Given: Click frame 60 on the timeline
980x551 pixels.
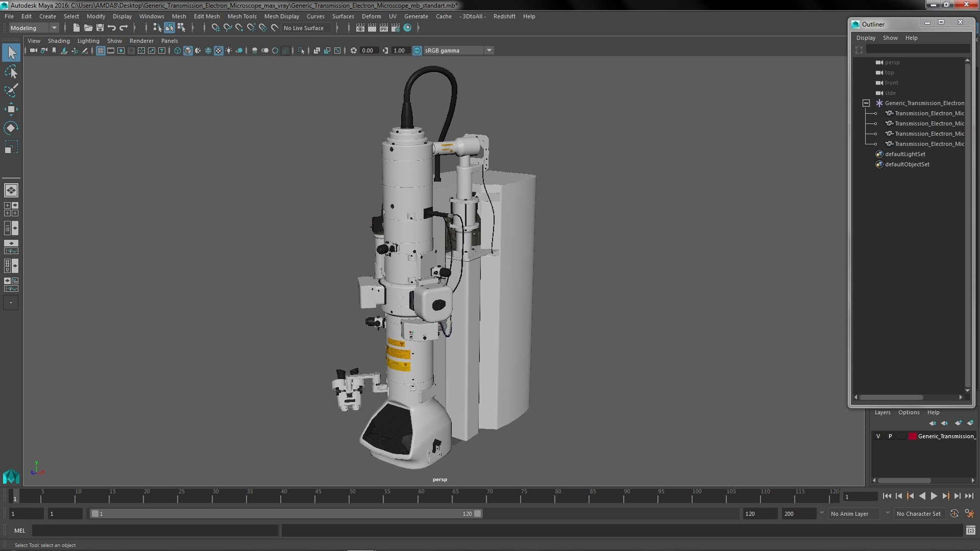Looking at the screenshot, I should (x=421, y=496).
